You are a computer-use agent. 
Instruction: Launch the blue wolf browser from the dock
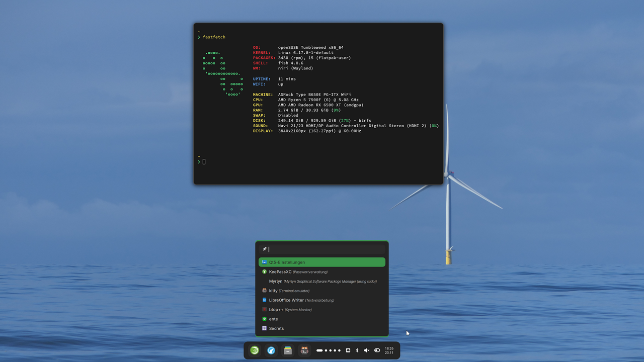coord(271,350)
